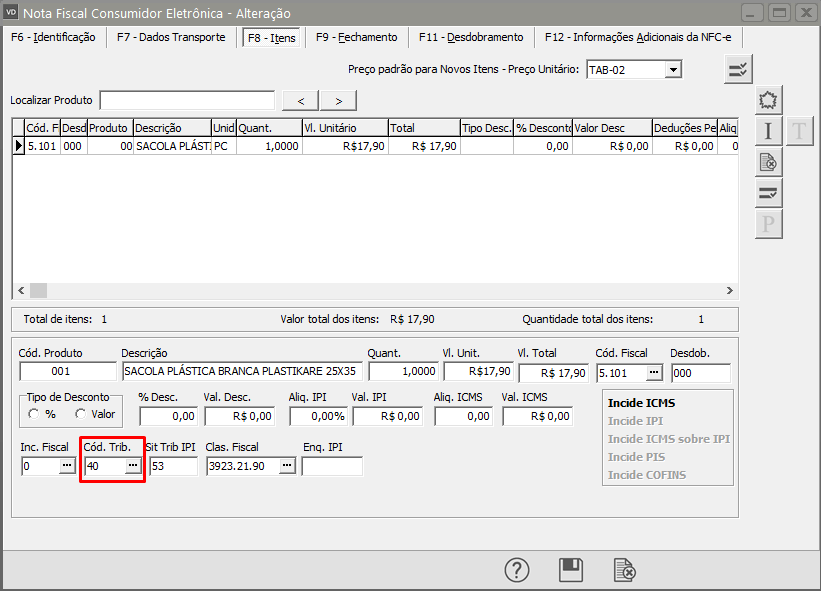Click the Localizar Produto search field

tap(187, 100)
